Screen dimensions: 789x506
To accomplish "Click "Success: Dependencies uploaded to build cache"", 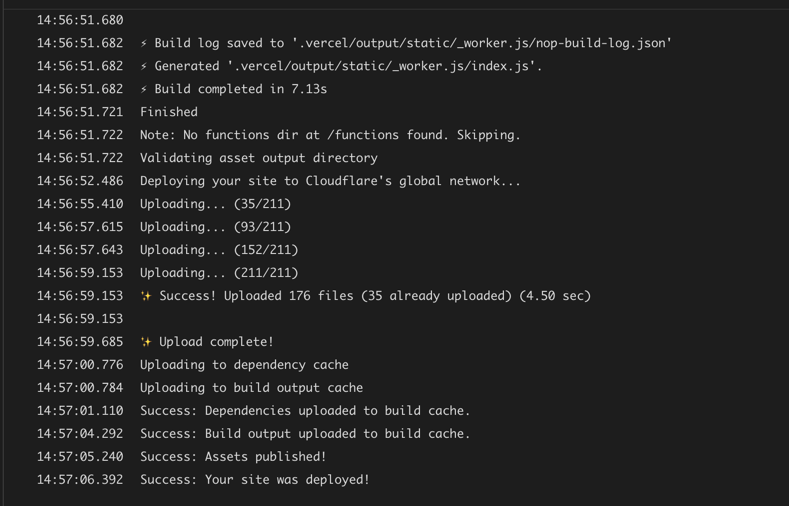I will pyautogui.click(x=305, y=411).
